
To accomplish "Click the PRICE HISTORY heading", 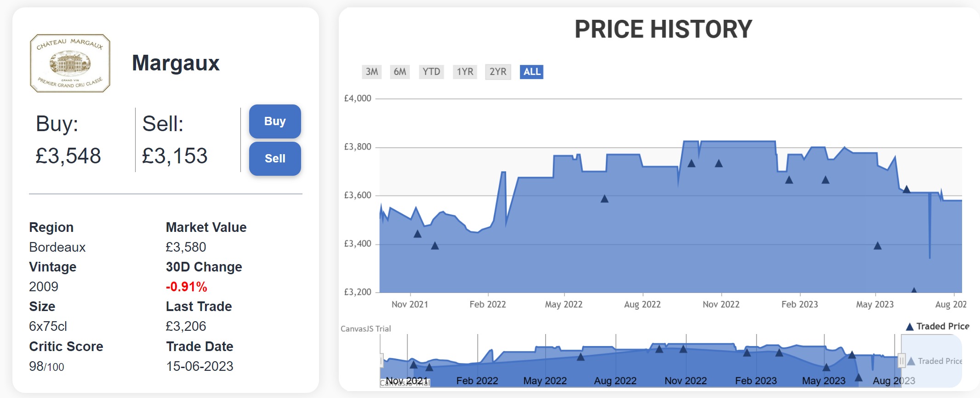I will pyautogui.click(x=663, y=29).
